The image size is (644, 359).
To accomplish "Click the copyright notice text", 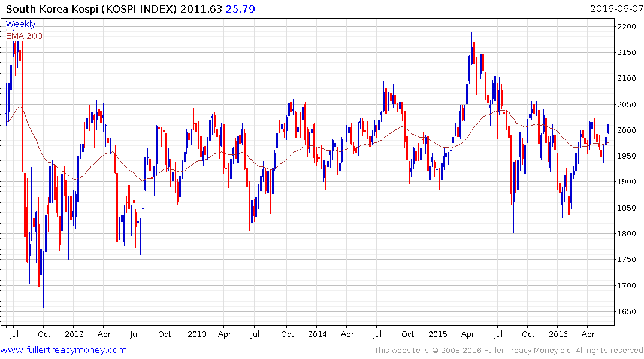I will coord(509,351).
